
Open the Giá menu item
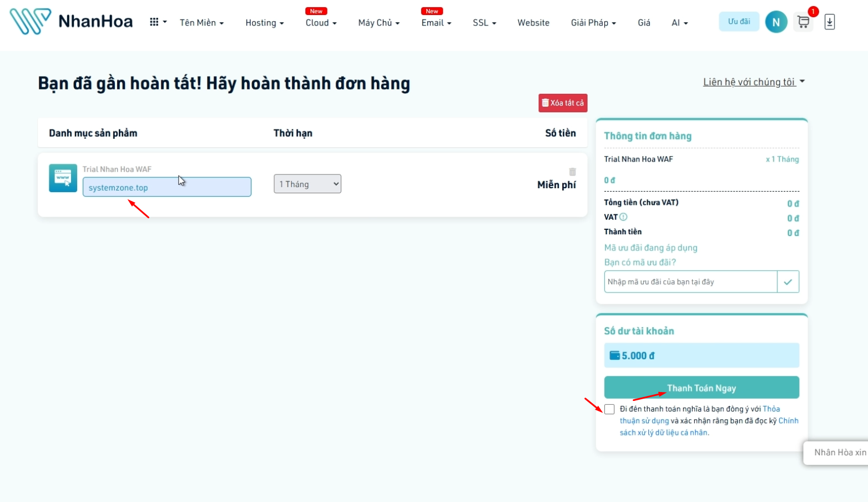(x=644, y=23)
